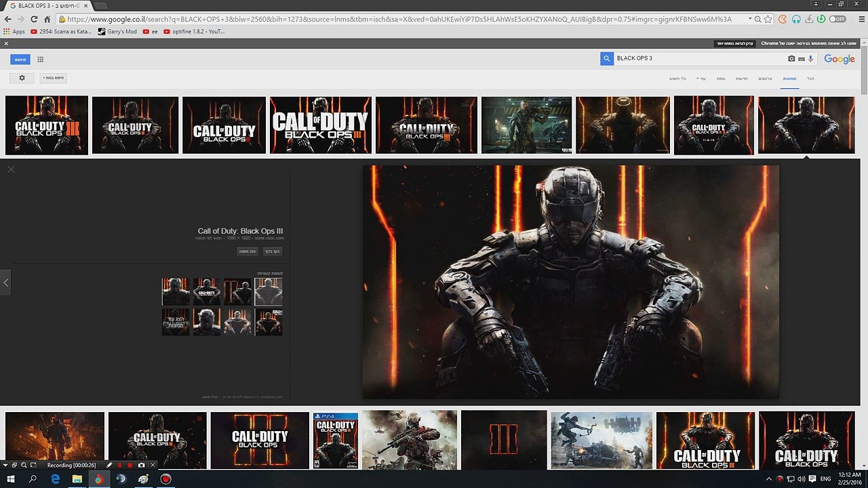Start voice search with the microphone icon
The height and width of the screenshot is (488, 868).
(x=811, y=59)
